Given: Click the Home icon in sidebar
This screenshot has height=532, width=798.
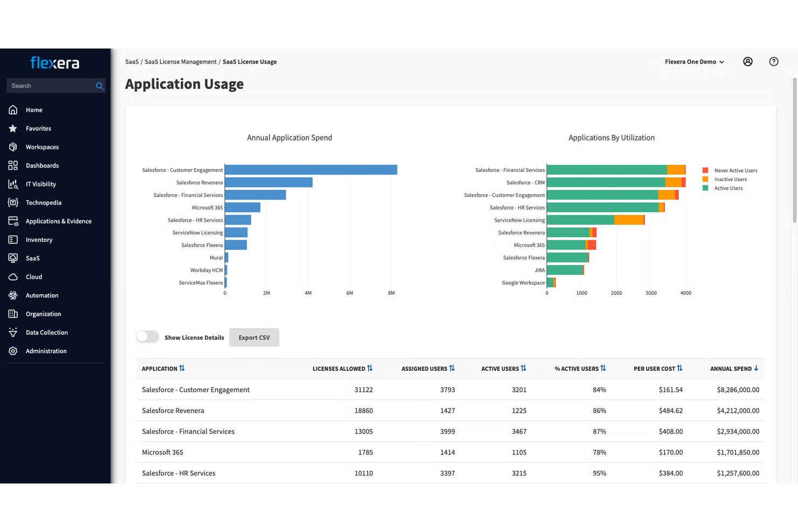Looking at the screenshot, I should (x=13, y=110).
